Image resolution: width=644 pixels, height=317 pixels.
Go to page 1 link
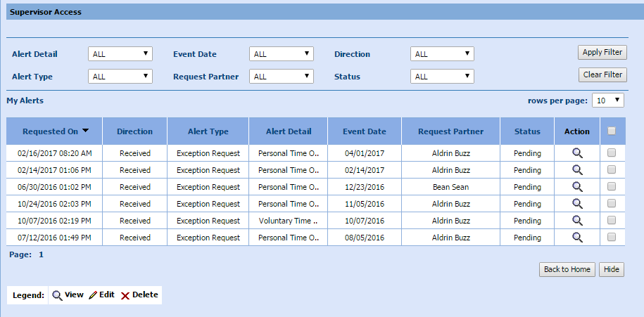coord(41,254)
